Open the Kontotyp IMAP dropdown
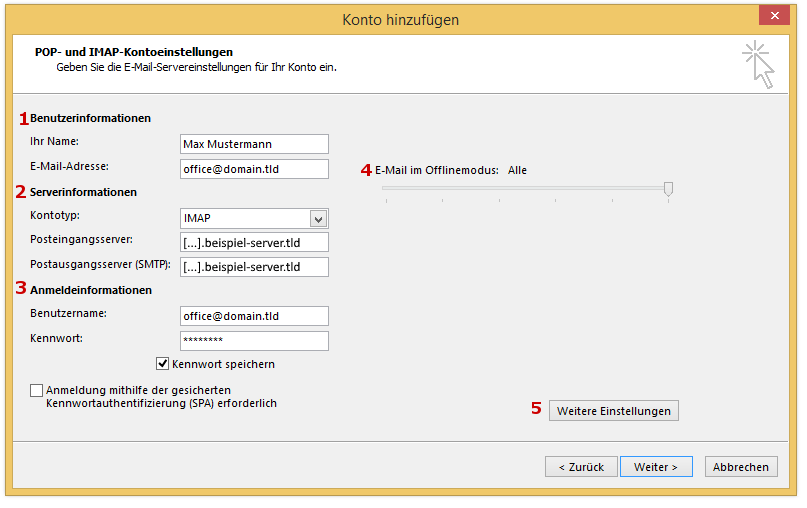This screenshot has height=508, width=807. pos(254,218)
